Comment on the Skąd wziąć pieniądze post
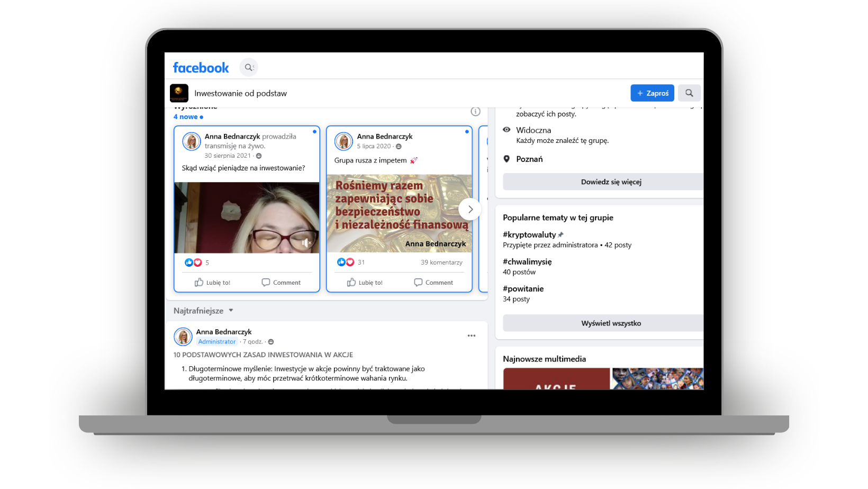 (281, 283)
